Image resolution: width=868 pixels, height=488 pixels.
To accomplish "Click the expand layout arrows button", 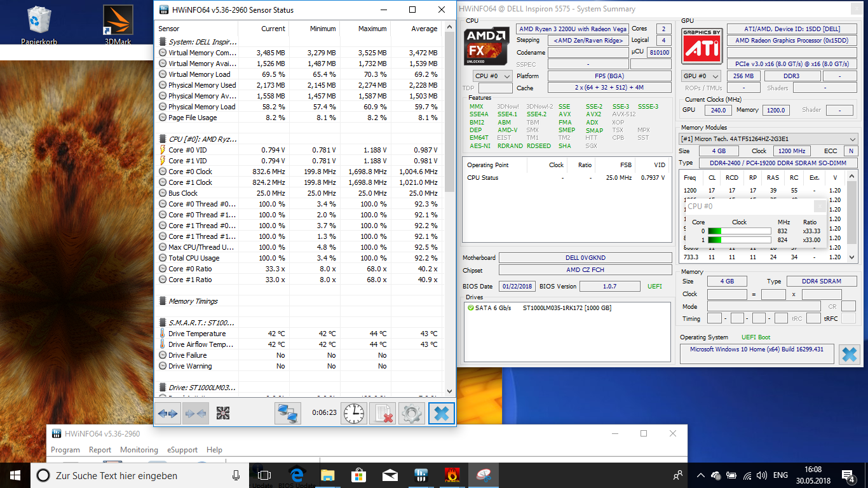I will (168, 414).
